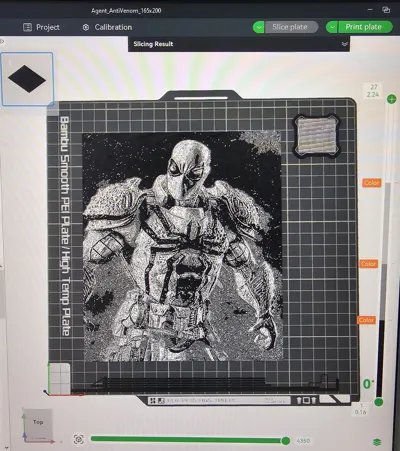This screenshot has height=451, width=400.
Task: Click the camera reset view icon
Action: pos(79,439)
